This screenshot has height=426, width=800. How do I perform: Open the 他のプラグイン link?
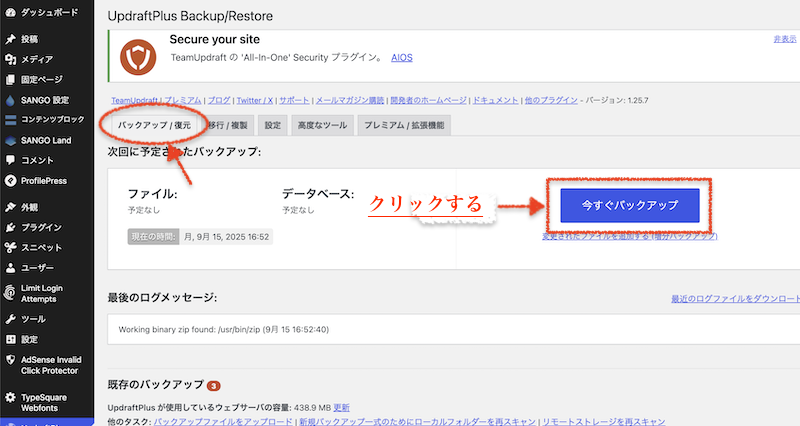coord(551,101)
